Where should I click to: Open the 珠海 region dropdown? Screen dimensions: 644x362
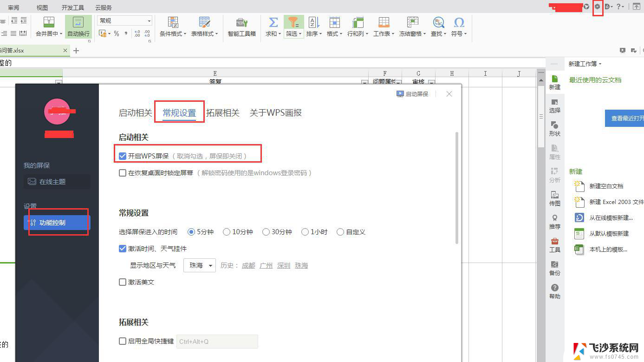(200, 265)
